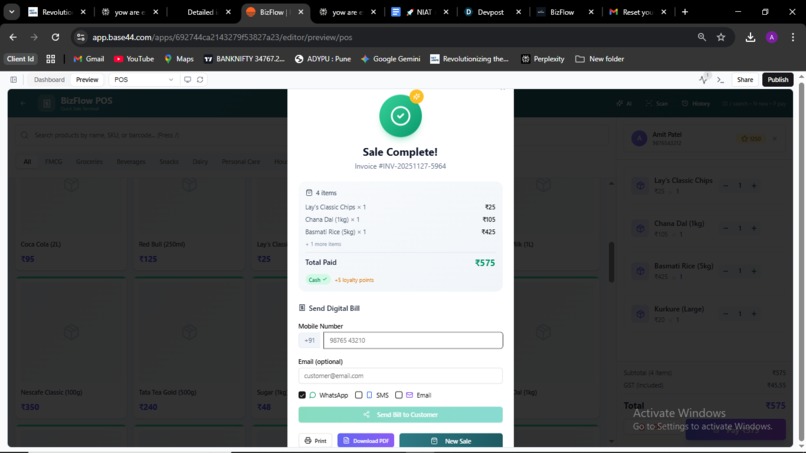806x453 pixels.
Task: Click the Red Bull (250ml) product card
Action: [x=189, y=224]
